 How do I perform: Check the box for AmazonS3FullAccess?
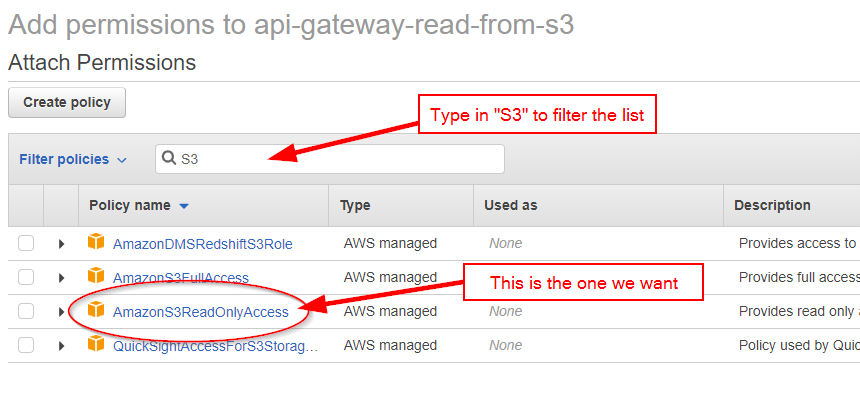(x=26, y=277)
